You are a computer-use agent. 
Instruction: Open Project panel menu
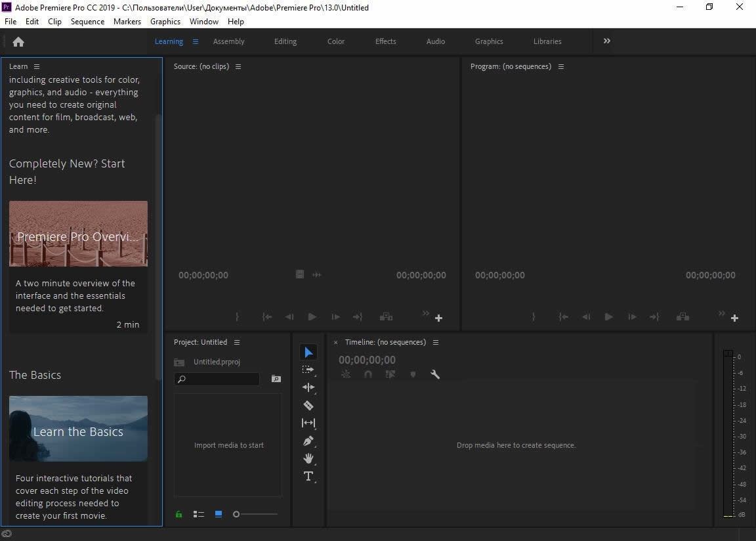(x=237, y=342)
